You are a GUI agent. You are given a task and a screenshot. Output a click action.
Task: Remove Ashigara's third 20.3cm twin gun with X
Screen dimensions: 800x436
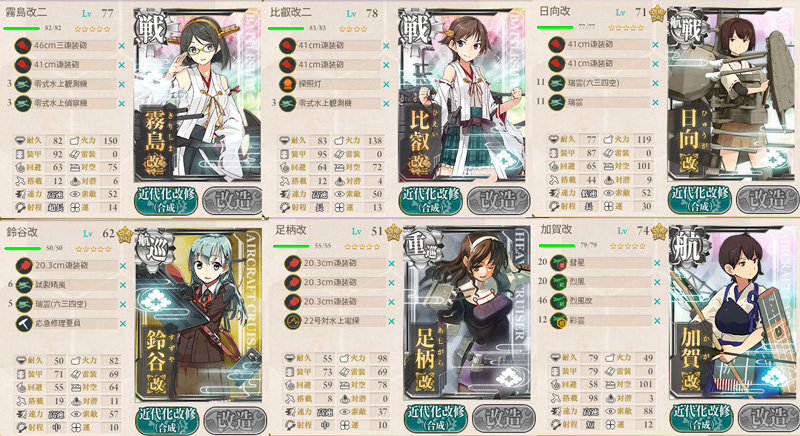391,302
